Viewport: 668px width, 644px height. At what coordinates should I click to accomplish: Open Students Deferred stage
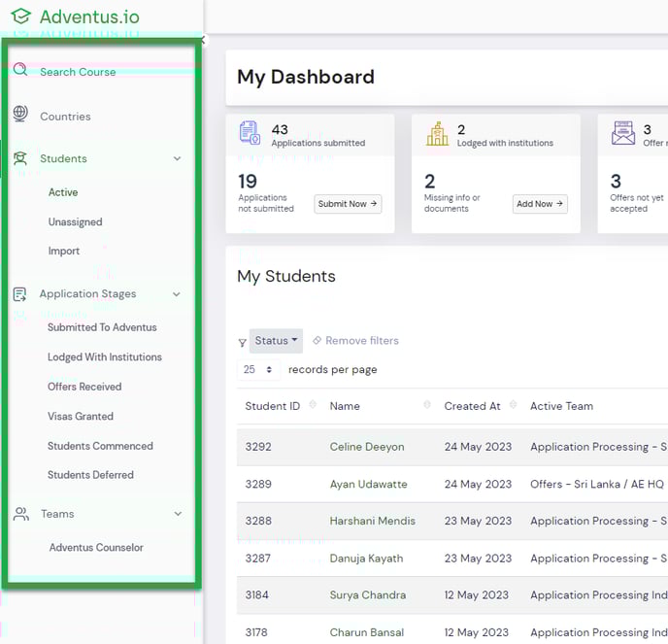point(90,475)
